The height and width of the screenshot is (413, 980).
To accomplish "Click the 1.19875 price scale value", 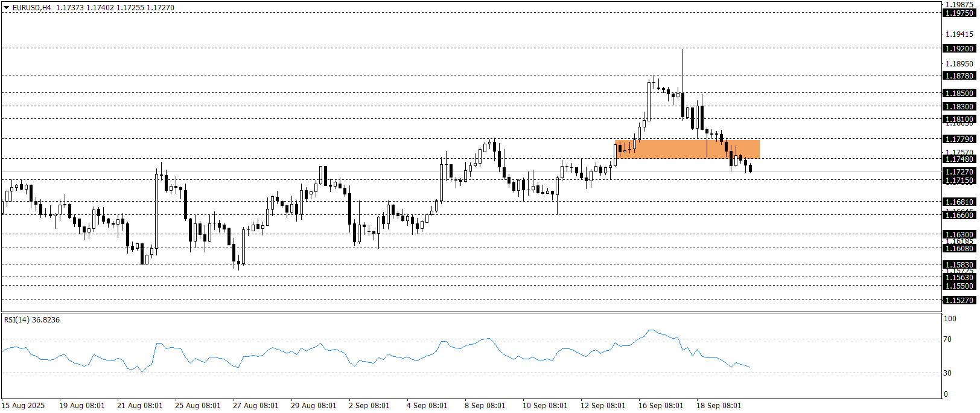I will click(x=959, y=4).
